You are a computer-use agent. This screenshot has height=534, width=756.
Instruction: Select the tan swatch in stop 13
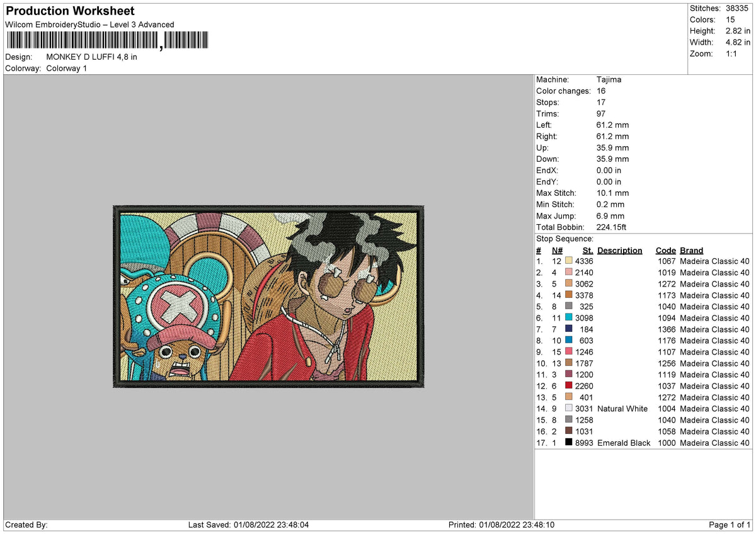click(569, 397)
